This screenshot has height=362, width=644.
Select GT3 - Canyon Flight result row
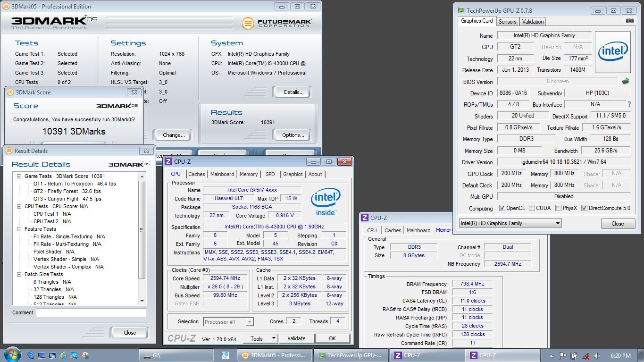point(67,199)
